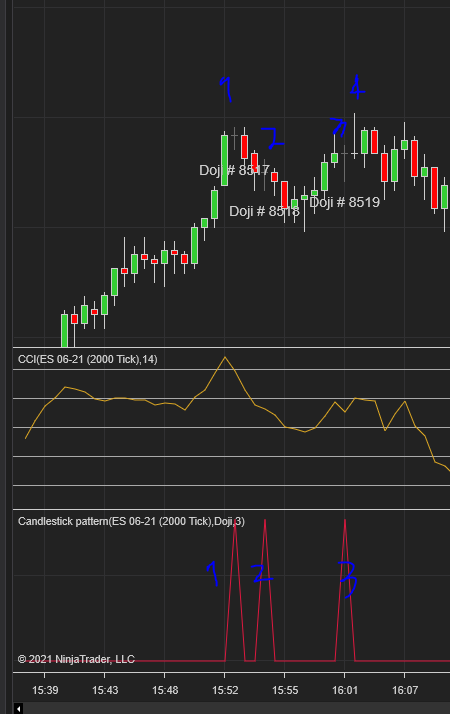
Task: Select the CCI line's highest peak near 15:52
Action: (225, 357)
